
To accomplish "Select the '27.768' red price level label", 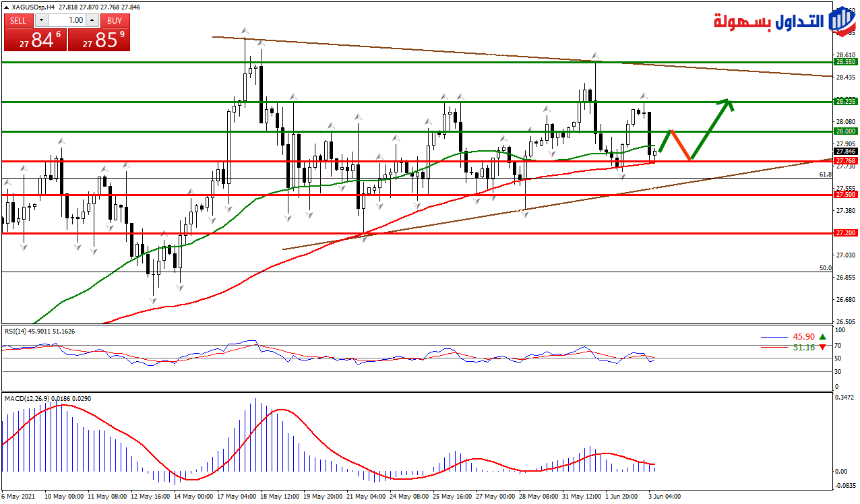I will [845, 161].
